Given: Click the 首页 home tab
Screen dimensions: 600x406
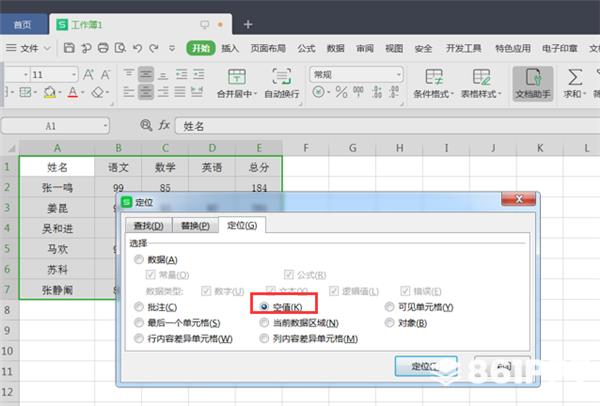Looking at the screenshot, I should (23, 24).
